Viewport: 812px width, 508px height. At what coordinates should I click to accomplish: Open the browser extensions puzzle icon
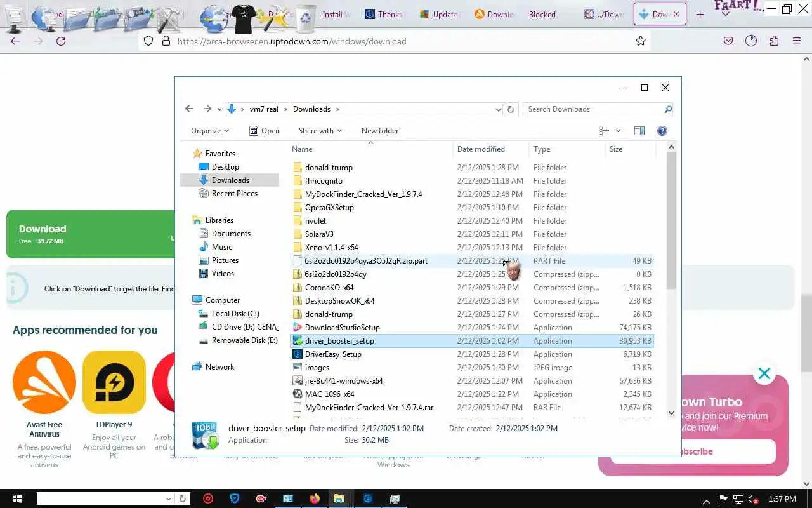774,41
